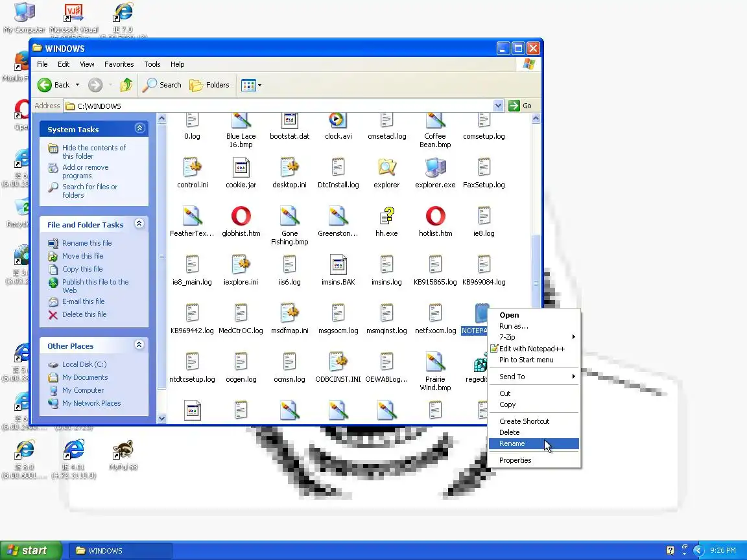This screenshot has height=560, width=747.
Task: Select the Gone Fishing.bmp icon
Action: pos(290,216)
